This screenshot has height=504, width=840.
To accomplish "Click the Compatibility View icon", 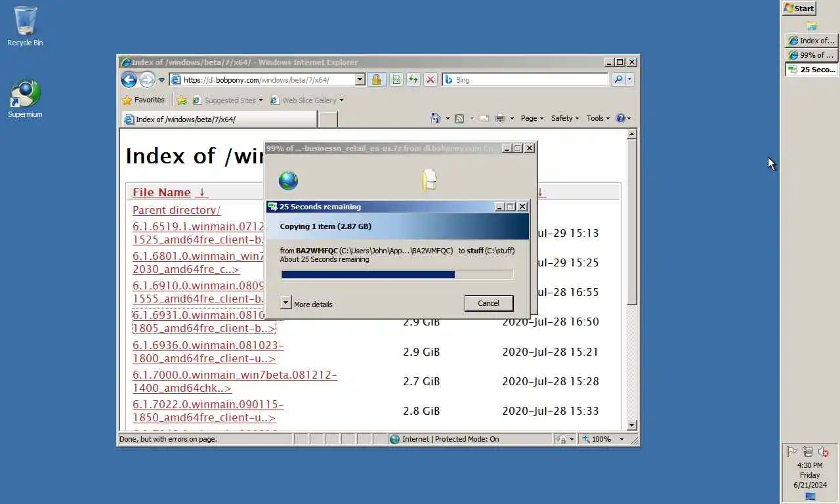I will pyautogui.click(x=396, y=79).
